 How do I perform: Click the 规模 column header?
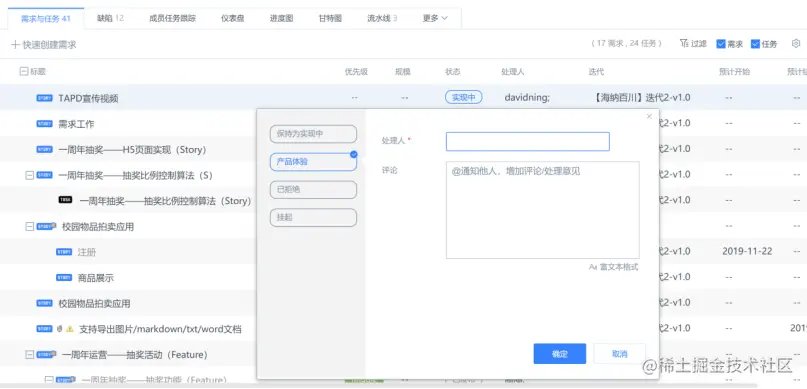tap(403, 72)
